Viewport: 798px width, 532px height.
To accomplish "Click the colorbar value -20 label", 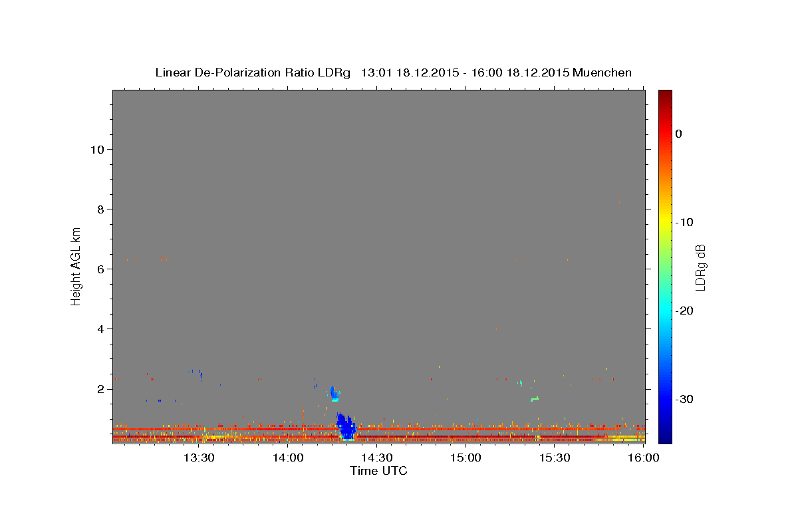I will (x=685, y=311).
